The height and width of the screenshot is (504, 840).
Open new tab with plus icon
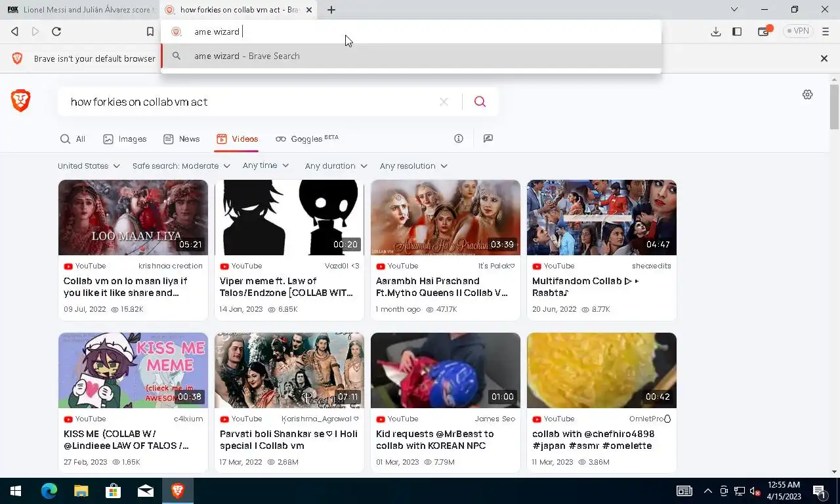click(331, 10)
